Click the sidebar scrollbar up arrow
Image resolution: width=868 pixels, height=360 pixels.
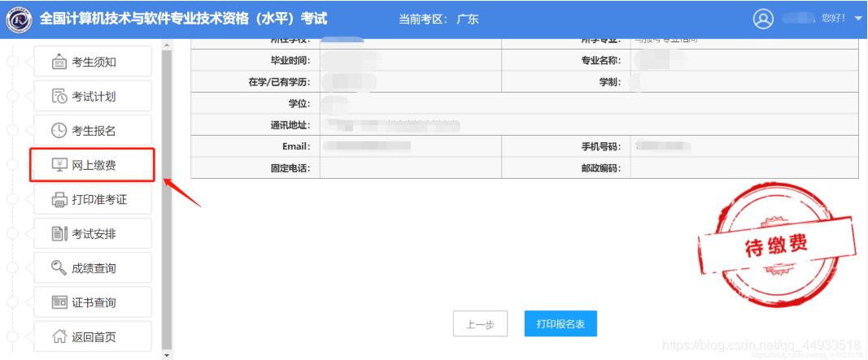(167, 46)
